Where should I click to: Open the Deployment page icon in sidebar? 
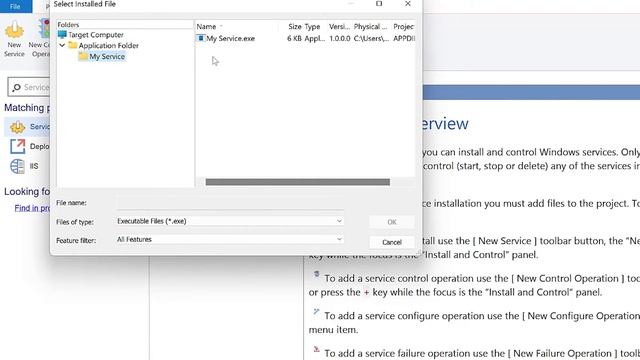[18, 146]
